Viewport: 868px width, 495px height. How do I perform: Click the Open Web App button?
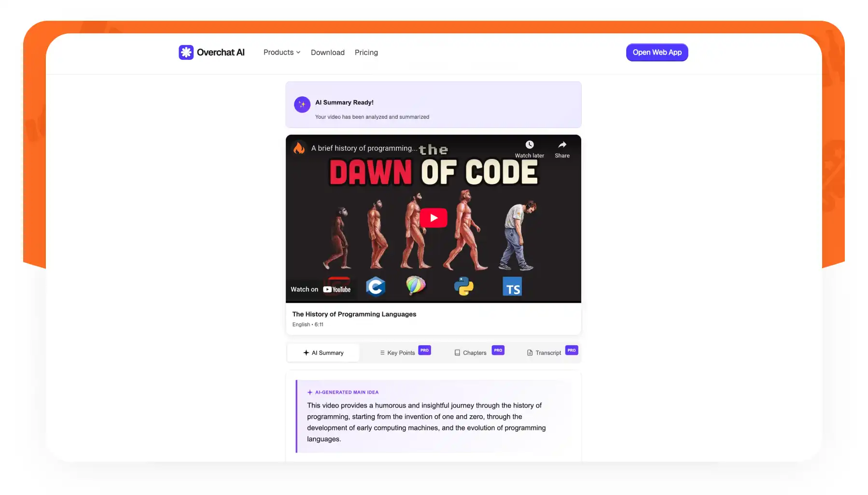(x=657, y=52)
